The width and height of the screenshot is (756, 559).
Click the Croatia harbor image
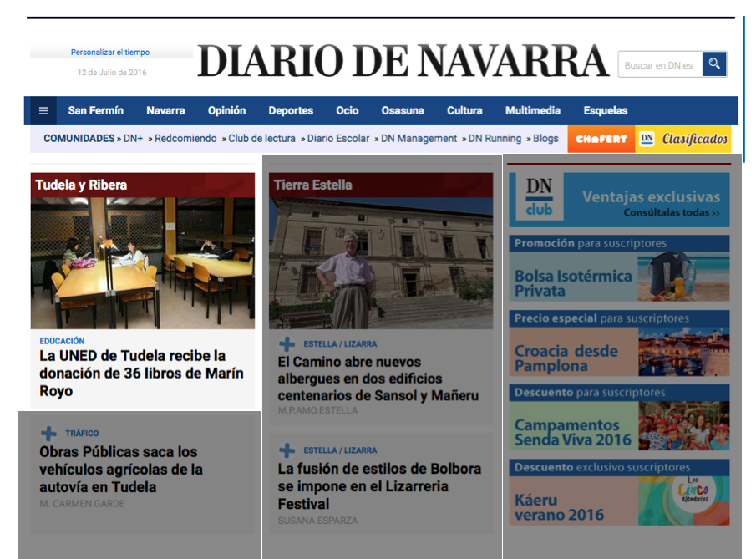pyautogui.click(x=683, y=352)
